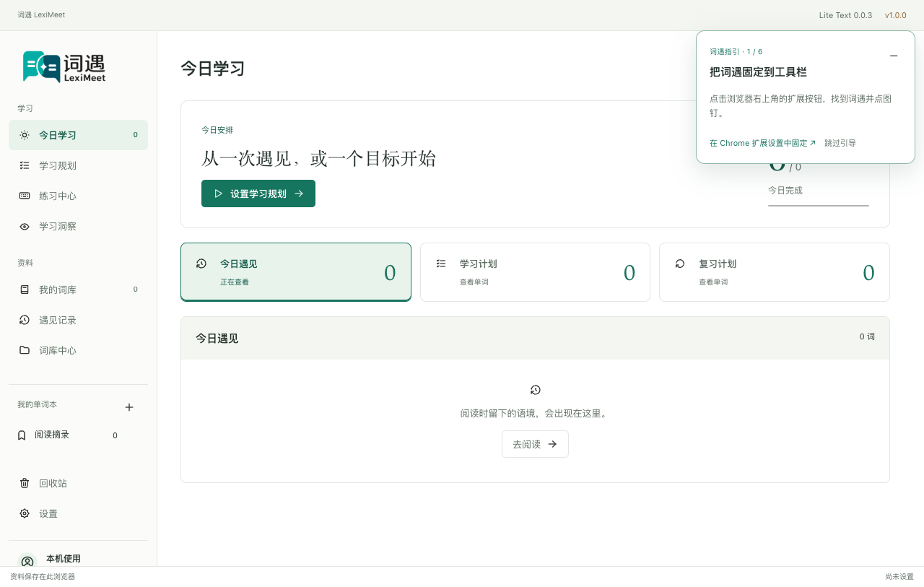Open the 在 Chrome 扩展设置中固定 link
This screenshot has width=924, height=587.
click(x=762, y=143)
